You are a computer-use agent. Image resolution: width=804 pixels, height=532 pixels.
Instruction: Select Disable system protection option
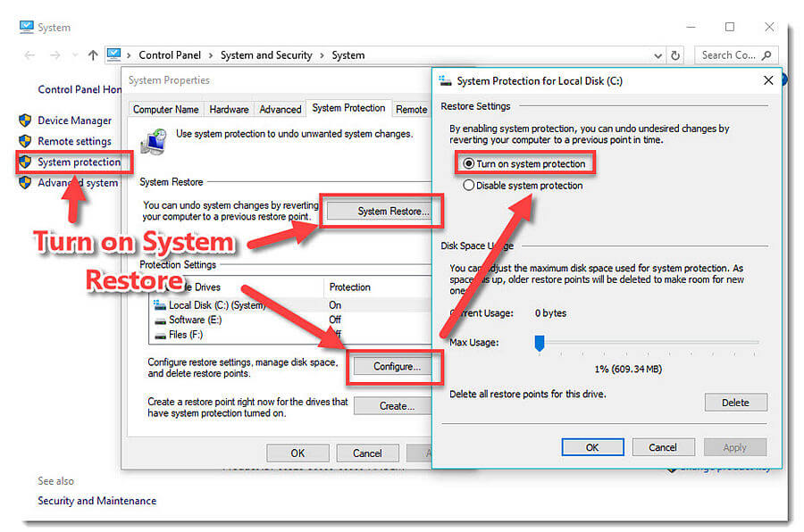(x=469, y=186)
